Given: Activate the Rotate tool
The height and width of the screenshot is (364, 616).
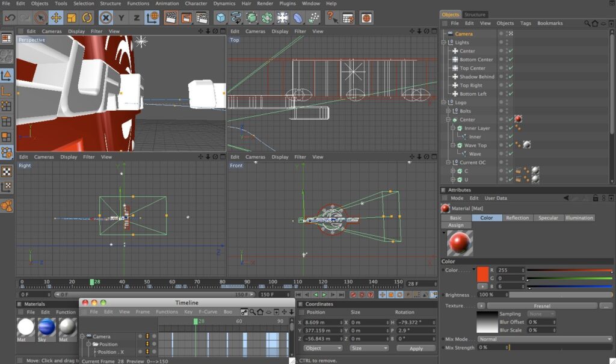Looking at the screenshot, I should pos(87,17).
